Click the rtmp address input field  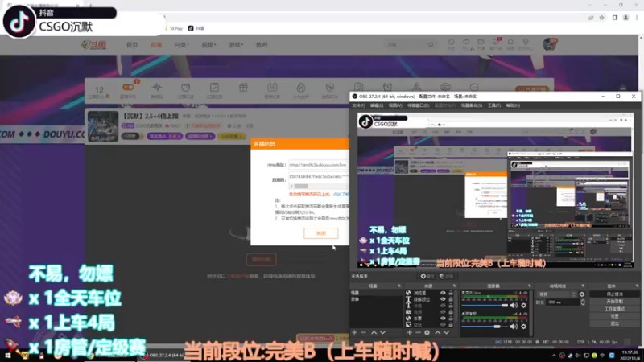[319, 165]
